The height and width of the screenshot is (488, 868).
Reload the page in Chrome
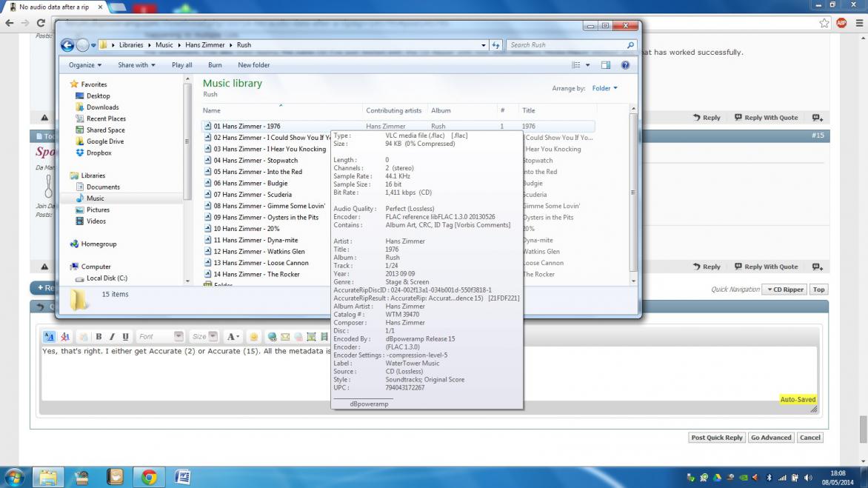click(41, 23)
